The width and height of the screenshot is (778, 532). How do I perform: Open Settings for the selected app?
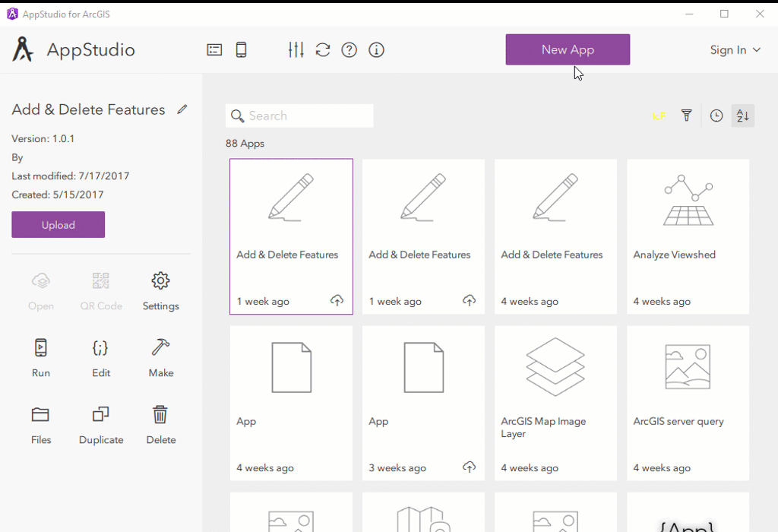click(x=161, y=291)
